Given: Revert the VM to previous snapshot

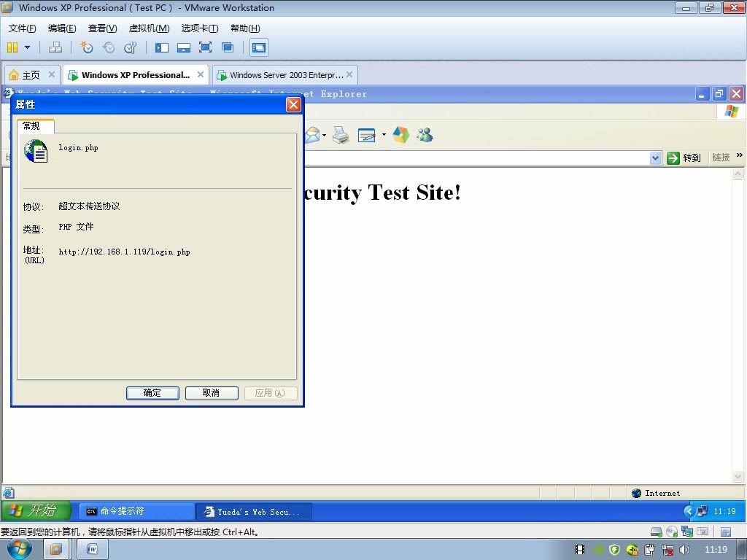Looking at the screenshot, I should (109, 47).
